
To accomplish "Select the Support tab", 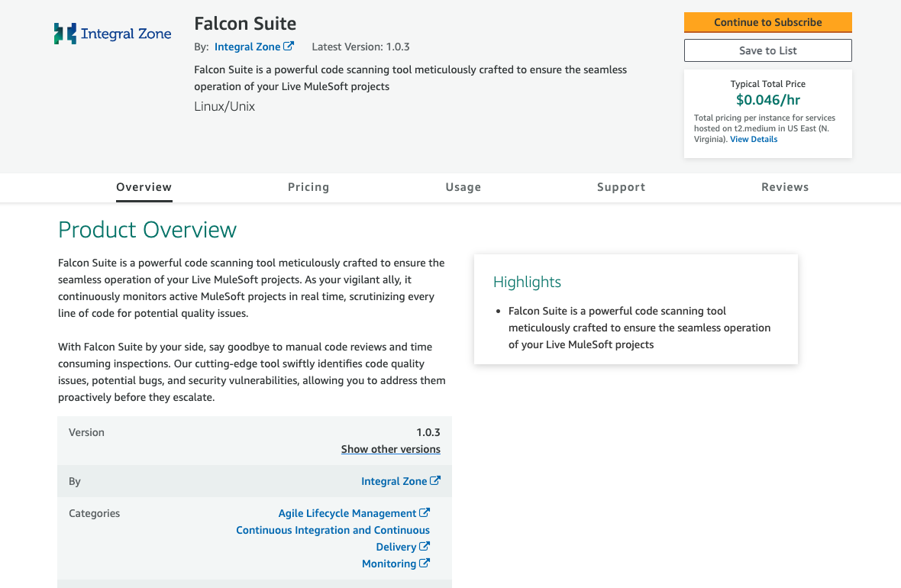I will tap(622, 187).
